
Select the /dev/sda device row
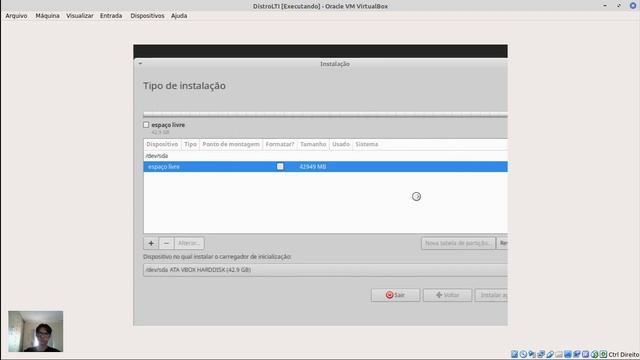pyautogui.click(x=325, y=156)
